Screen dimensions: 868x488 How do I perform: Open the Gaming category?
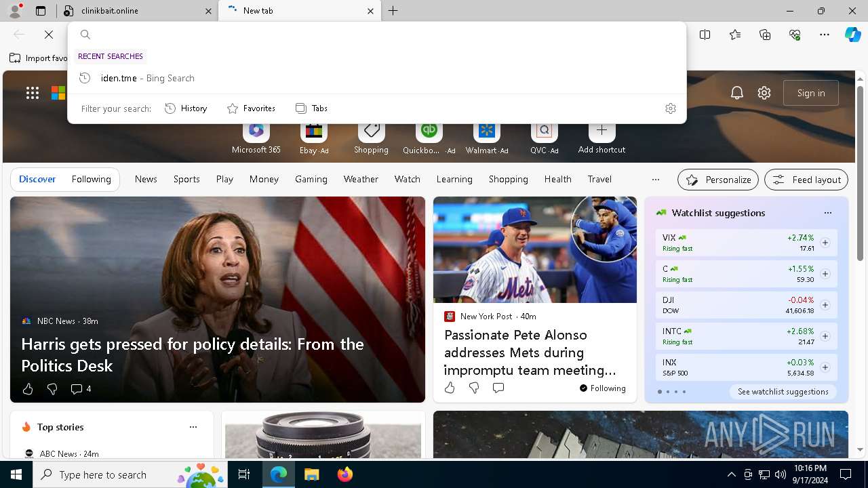click(x=311, y=179)
